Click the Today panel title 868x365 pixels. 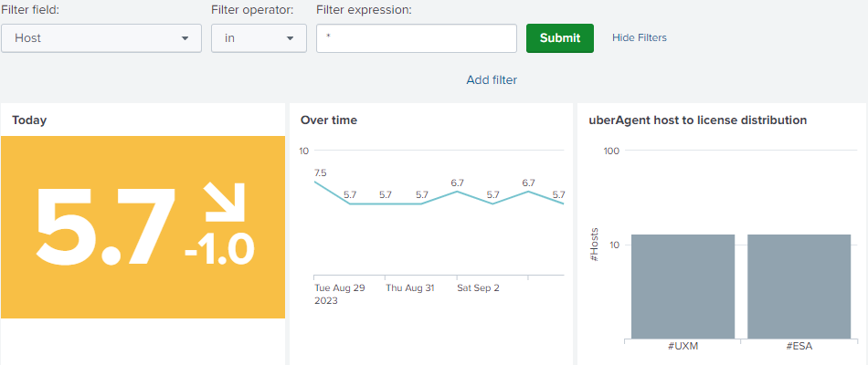pyautogui.click(x=29, y=120)
